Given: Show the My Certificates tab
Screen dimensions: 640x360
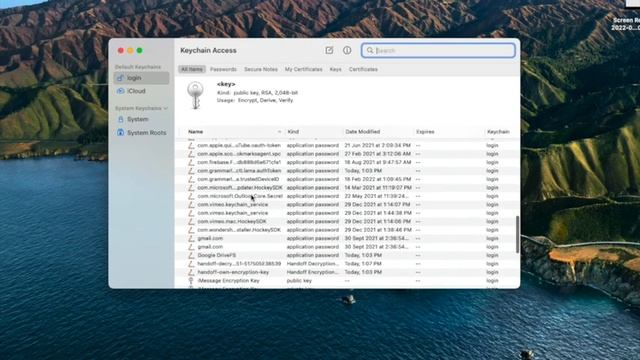Looking at the screenshot, I should (x=304, y=69).
